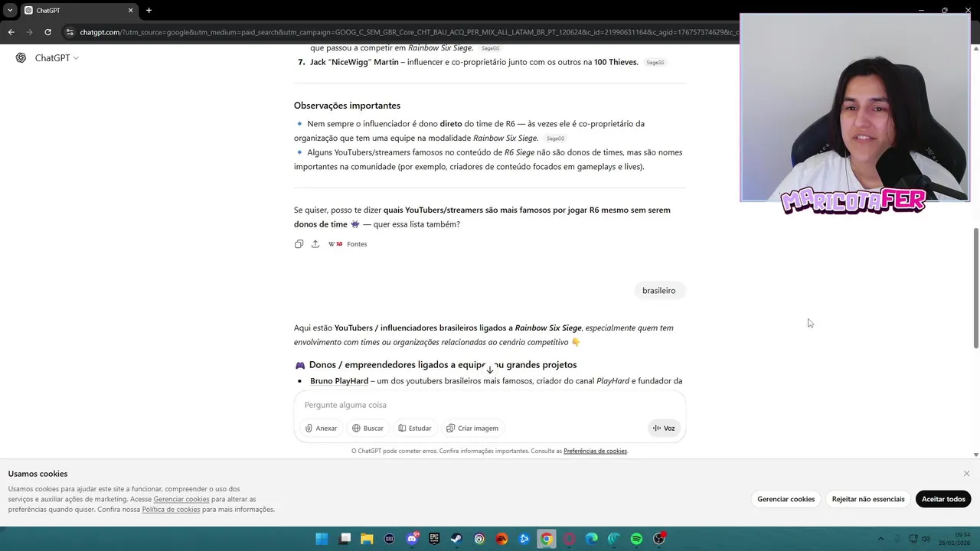Viewport: 980px width, 551px height.
Task: Click the 'Jack "NiceWigg" Martin' name
Action: pos(354,62)
